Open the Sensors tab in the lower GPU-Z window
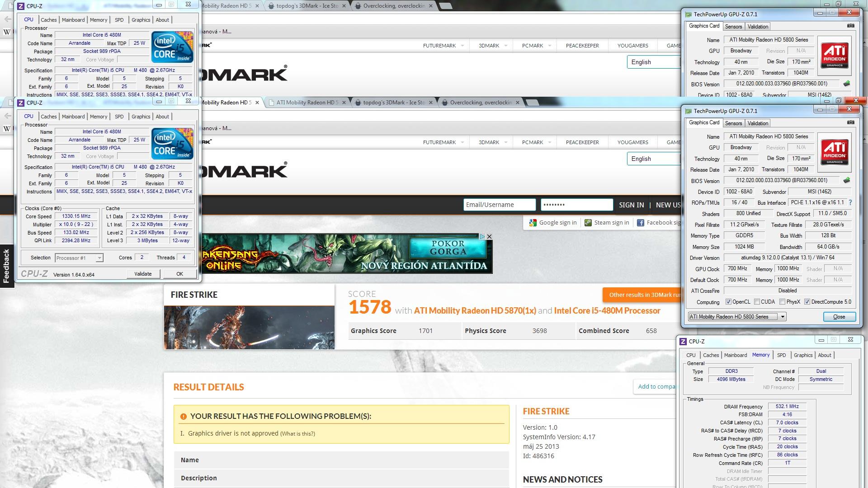 coord(733,123)
